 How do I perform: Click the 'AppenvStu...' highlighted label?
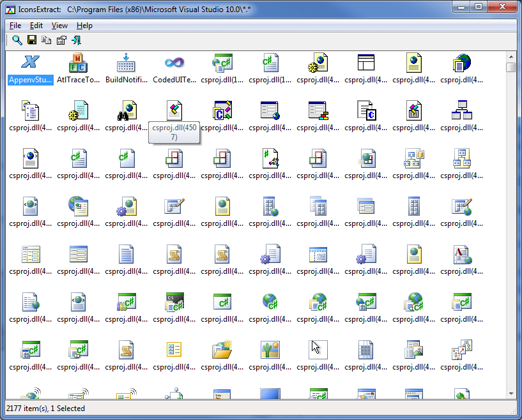[30, 80]
